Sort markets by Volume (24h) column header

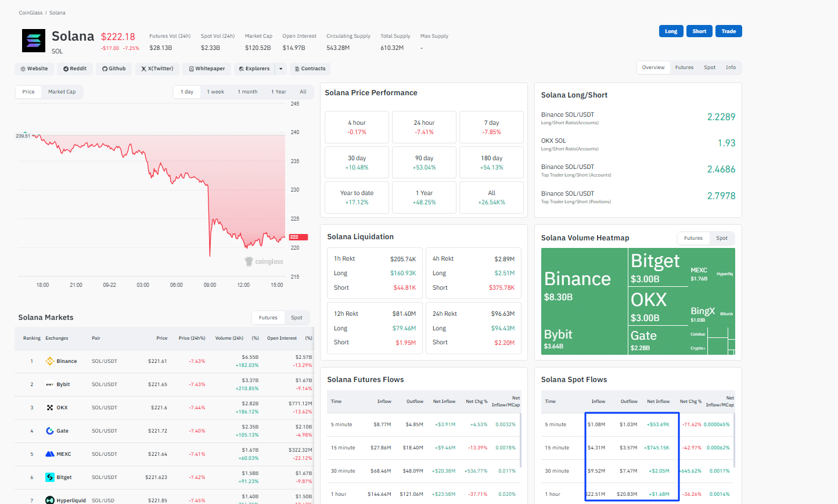pos(229,338)
